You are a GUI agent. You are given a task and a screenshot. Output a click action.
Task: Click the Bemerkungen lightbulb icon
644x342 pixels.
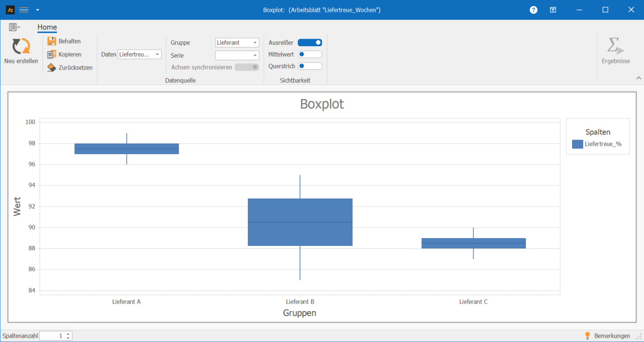coord(587,336)
